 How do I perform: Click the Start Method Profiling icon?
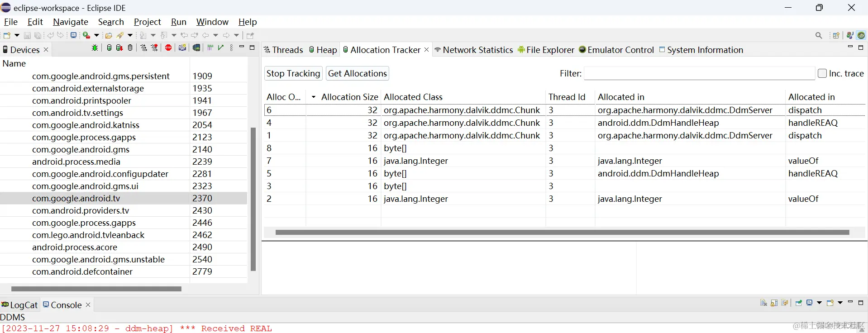pyautogui.click(x=154, y=48)
